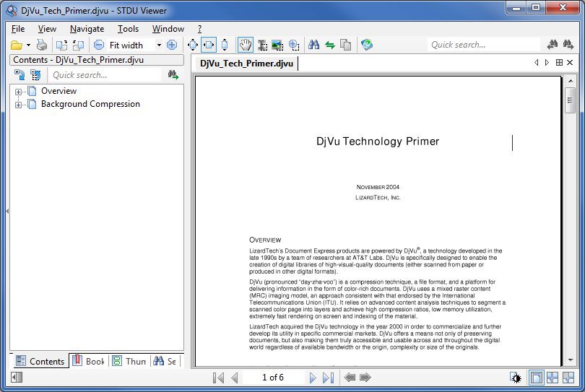Switch to the Bookmarks panel tab
The image size is (585, 392).
(88, 361)
